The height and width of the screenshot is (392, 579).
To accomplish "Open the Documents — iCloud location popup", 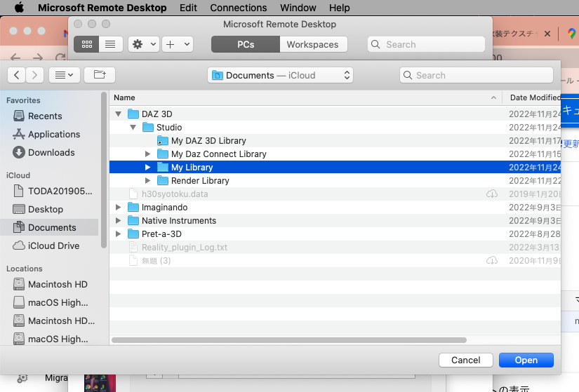I will [x=280, y=75].
